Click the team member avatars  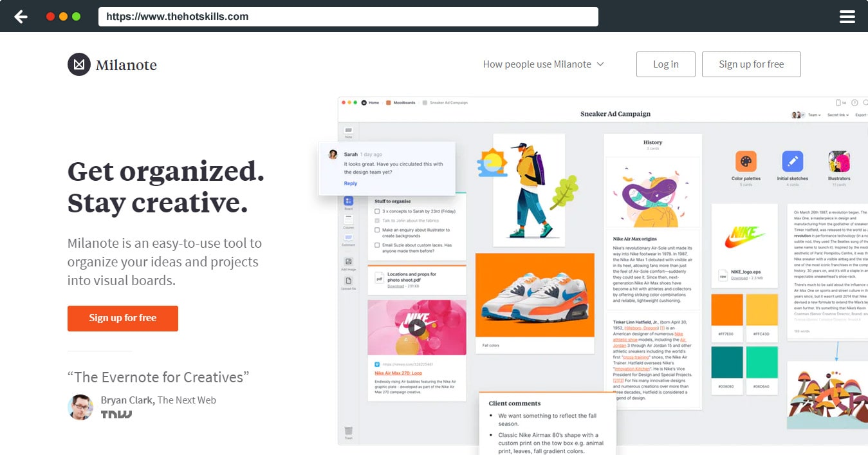(x=798, y=115)
